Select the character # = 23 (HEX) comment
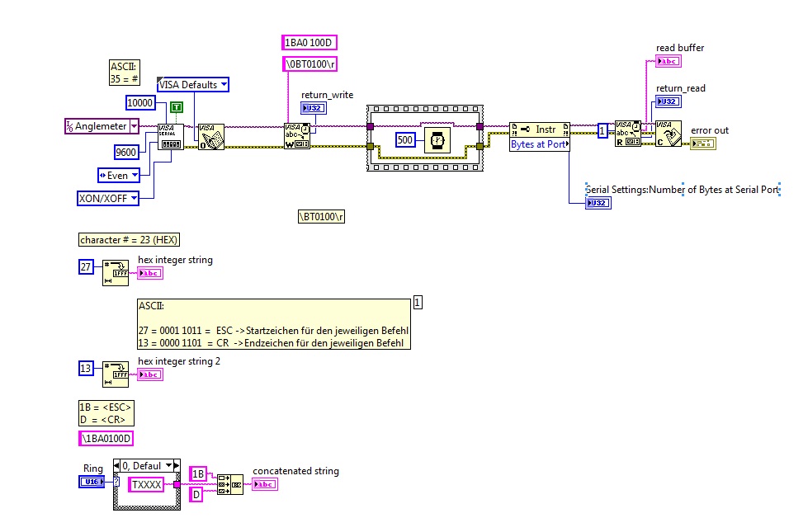808x532 pixels. [x=129, y=240]
